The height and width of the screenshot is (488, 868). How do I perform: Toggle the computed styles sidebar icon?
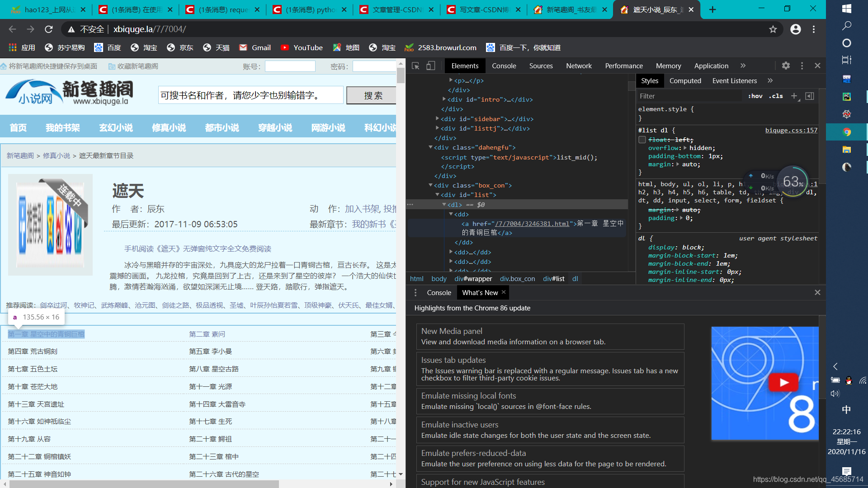click(x=810, y=96)
